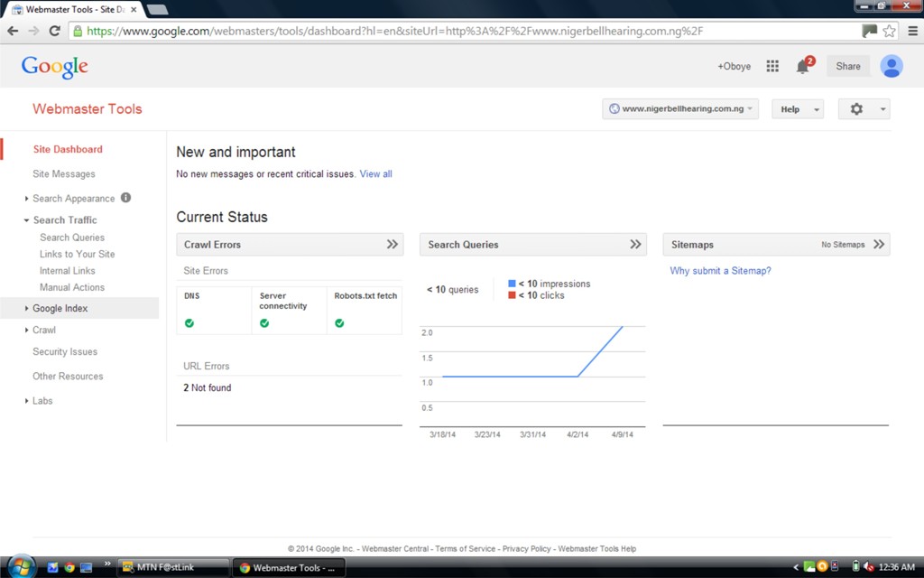
Task: Open Search Queries double-arrow icon
Action: pyautogui.click(x=635, y=244)
